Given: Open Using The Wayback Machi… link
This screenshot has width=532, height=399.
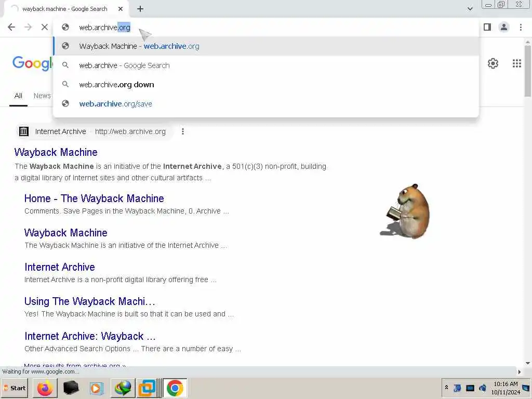Looking at the screenshot, I should 90,301.
